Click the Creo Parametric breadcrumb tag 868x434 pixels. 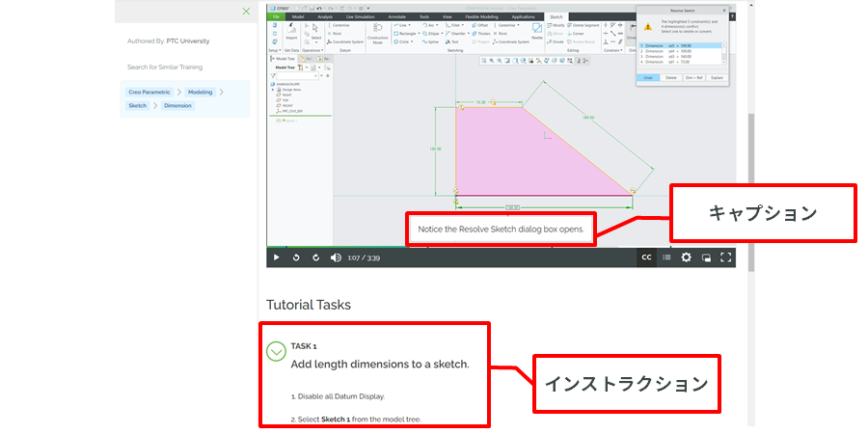(x=149, y=92)
